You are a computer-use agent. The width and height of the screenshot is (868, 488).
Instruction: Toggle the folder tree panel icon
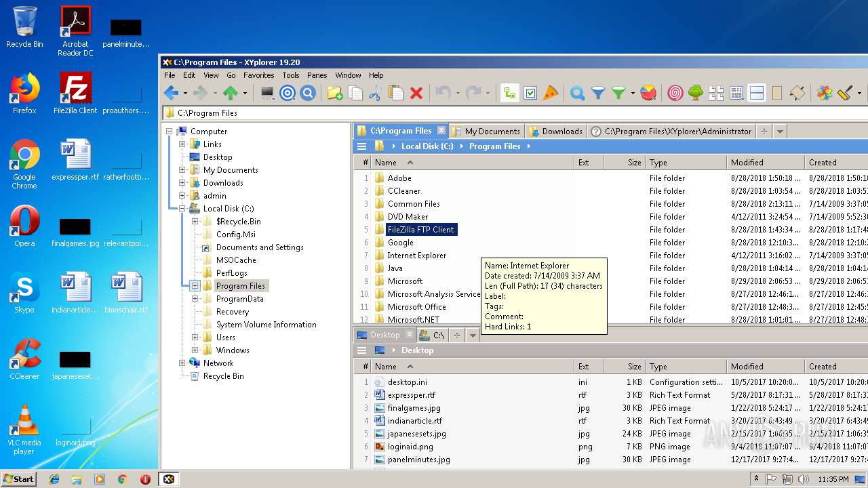pyautogui.click(x=509, y=93)
